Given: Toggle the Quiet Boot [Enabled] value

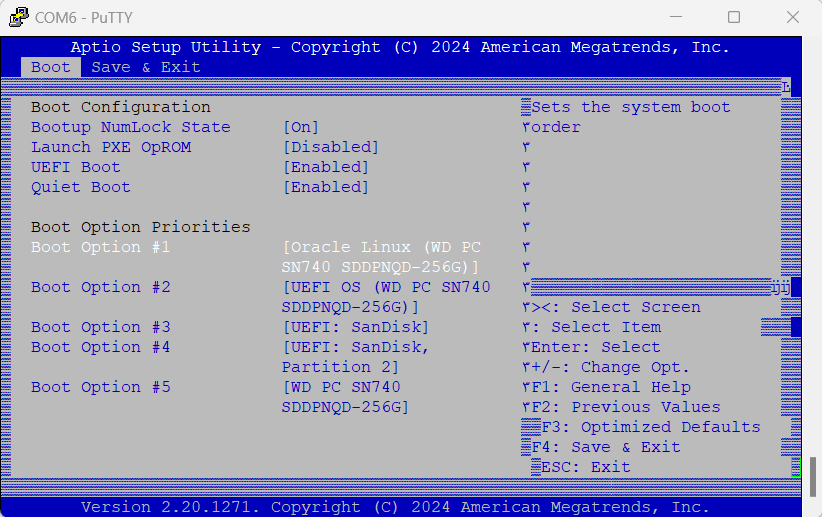Looking at the screenshot, I should [x=326, y=187].
